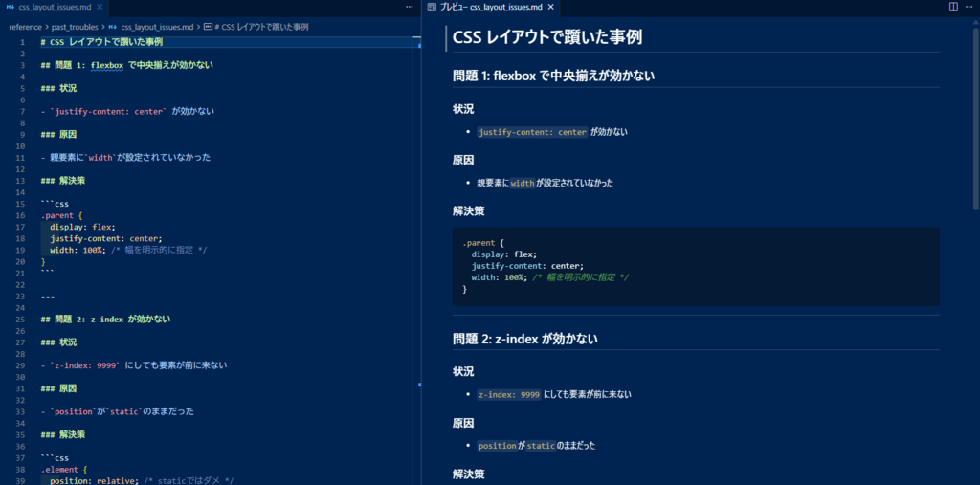Click 'width: 100%;' in the preview code block
This screenshot has height=485, width=980.
coord(500,277)
